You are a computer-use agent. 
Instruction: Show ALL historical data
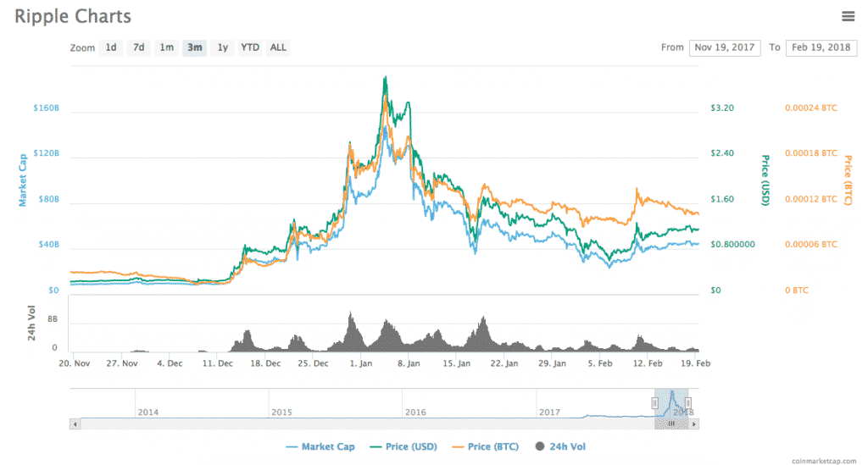point(278,47)
